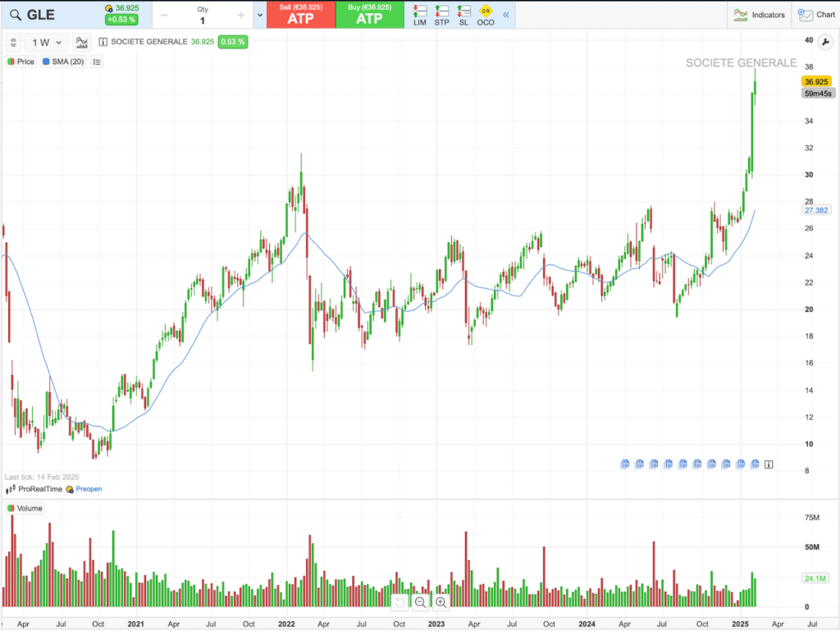Click the ProRealTime candlestick logo
This screenshot has width=840, height=631.
[x=11, y=489]
